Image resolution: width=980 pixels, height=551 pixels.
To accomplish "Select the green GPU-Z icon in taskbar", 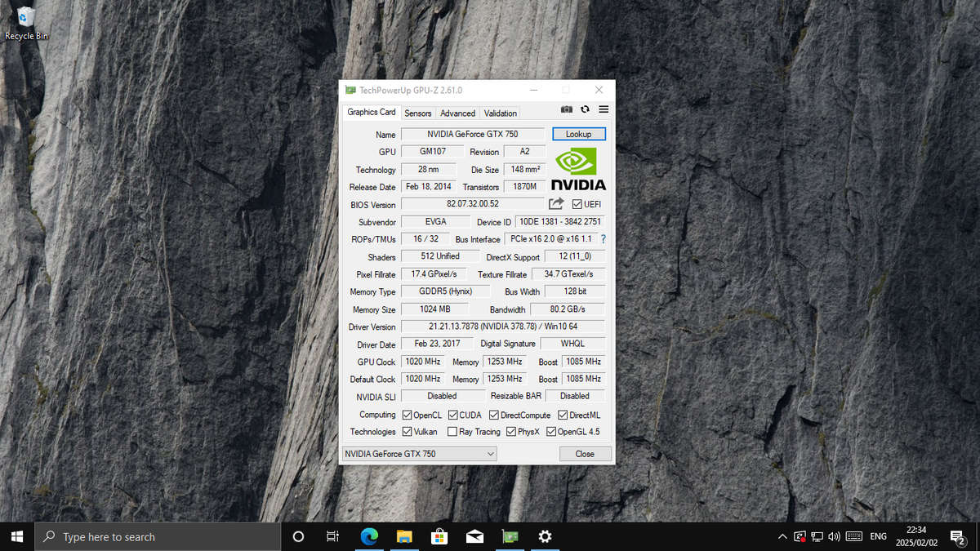I will click(510, 536).
